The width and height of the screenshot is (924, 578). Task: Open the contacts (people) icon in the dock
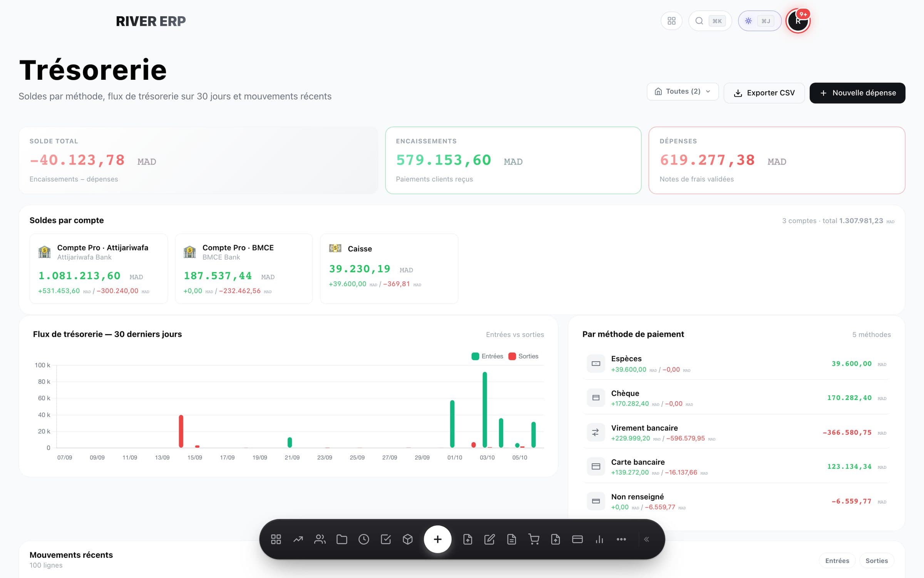[320, 539]
